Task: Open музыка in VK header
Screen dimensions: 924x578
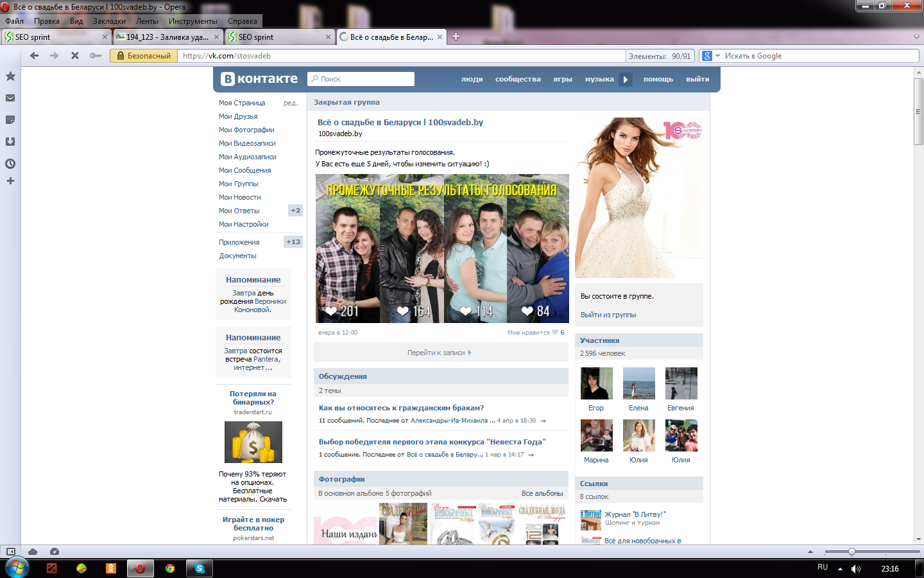Action: click(599, 79)
